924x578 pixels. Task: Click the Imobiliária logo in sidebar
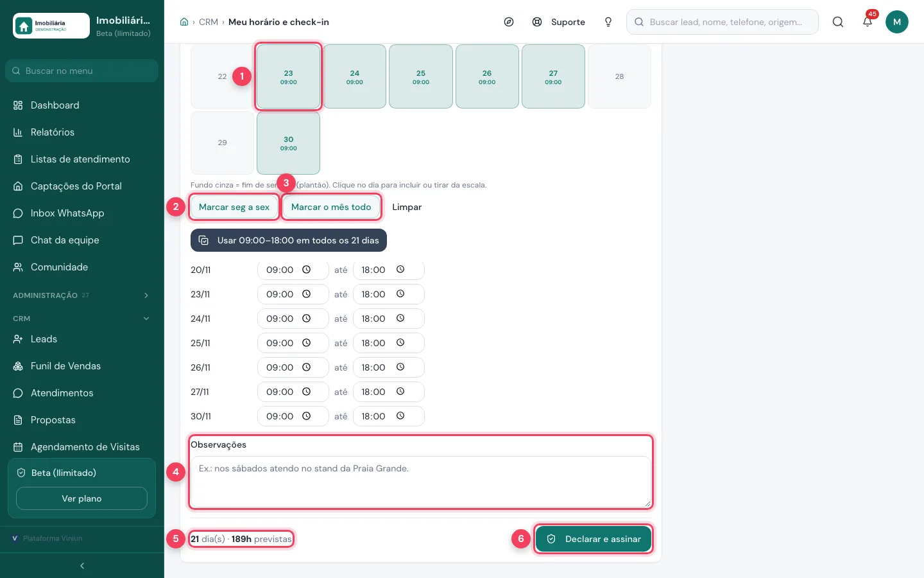point(51,26)
